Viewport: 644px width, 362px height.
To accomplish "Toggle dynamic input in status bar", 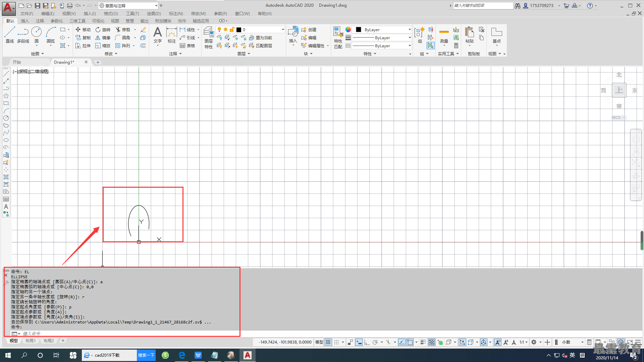I will pos(359,342).
